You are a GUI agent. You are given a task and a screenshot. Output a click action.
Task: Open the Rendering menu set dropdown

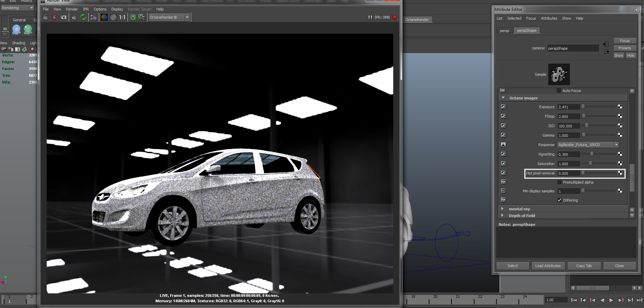point(17,8)
